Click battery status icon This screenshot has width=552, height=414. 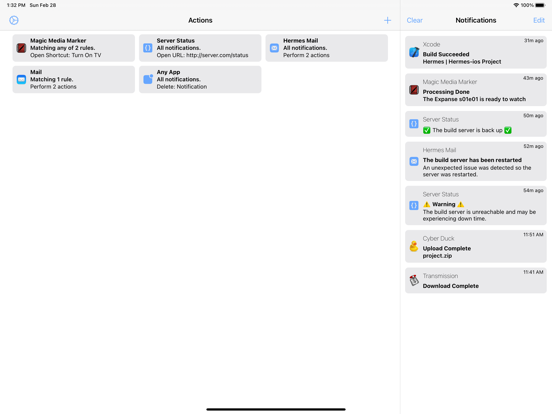pyautogui.click(x=540, y=5)
